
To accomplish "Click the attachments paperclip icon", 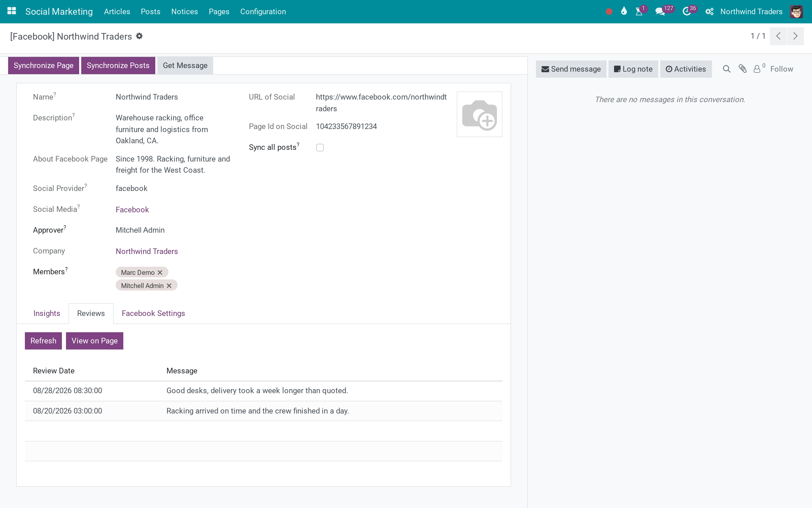I will pyautogui.click(x=742, y=69).
